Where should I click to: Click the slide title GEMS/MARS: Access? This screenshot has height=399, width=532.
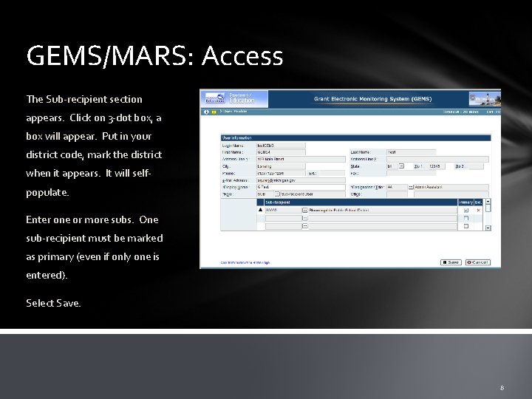click(154, 55)
